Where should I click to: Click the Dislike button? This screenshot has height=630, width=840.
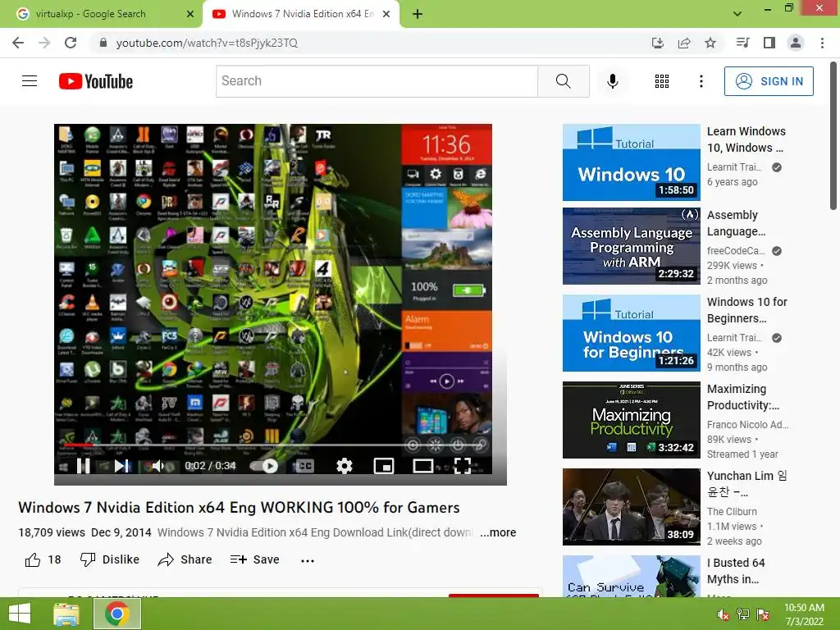pos(110,559)
